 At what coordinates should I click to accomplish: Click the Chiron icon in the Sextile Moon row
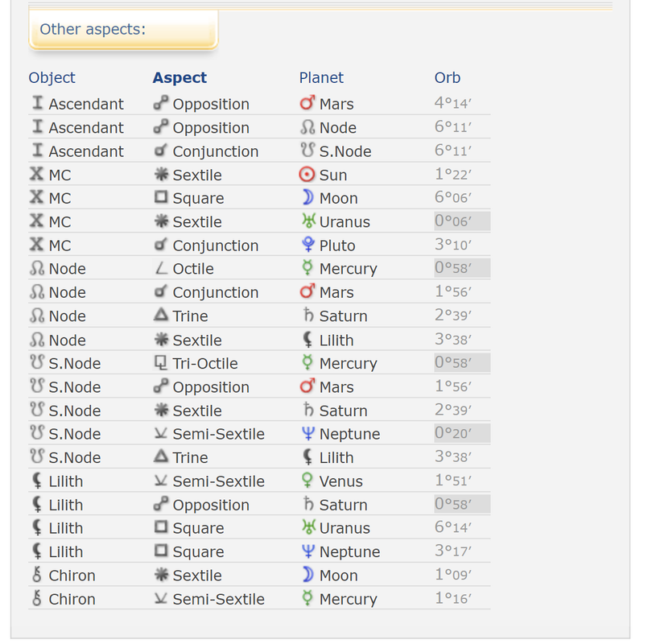37,575
